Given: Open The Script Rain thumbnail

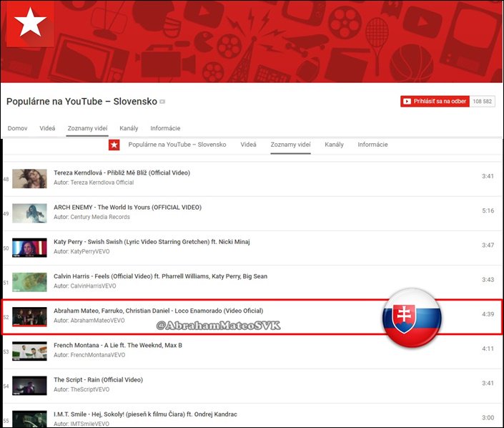Looking at the screenshot, I should coord(29,386).
